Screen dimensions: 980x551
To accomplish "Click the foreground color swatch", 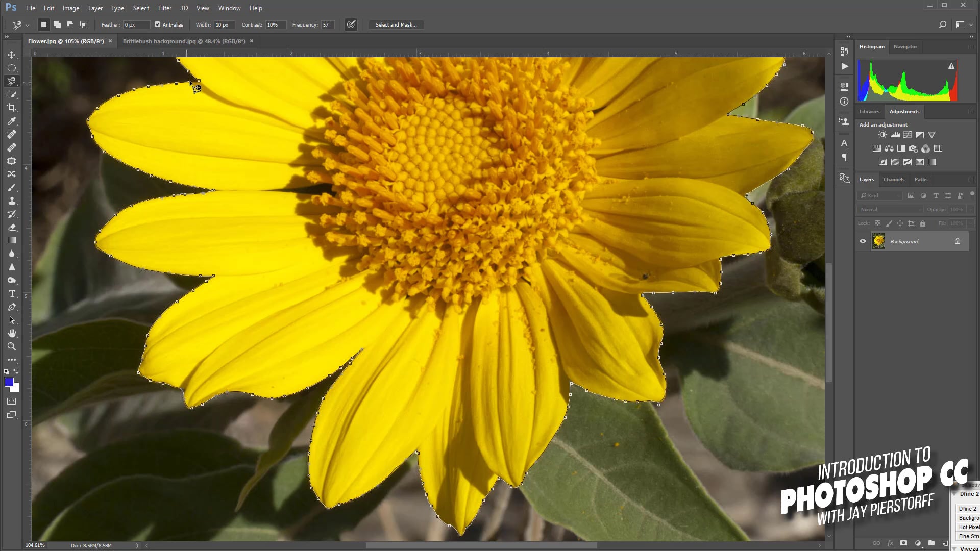I will pyautogui.click(x=9, y=382).
